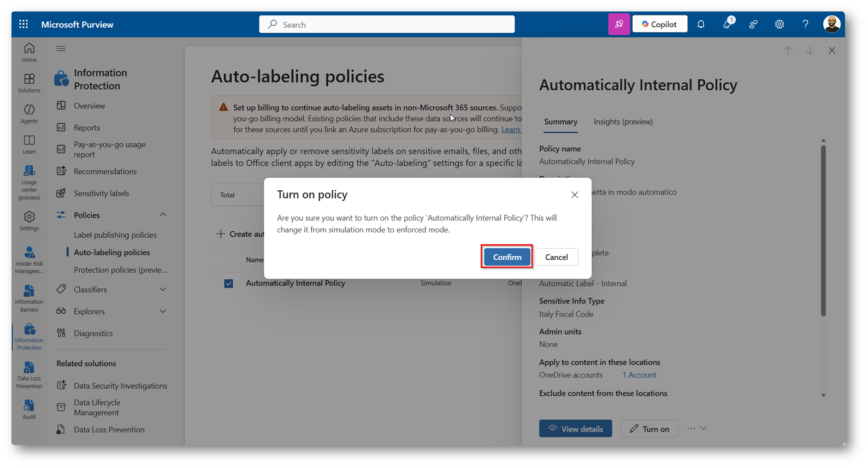Open Agents from the left rail
Viewport: 868px width, 468px height.
tap(29, 114)
